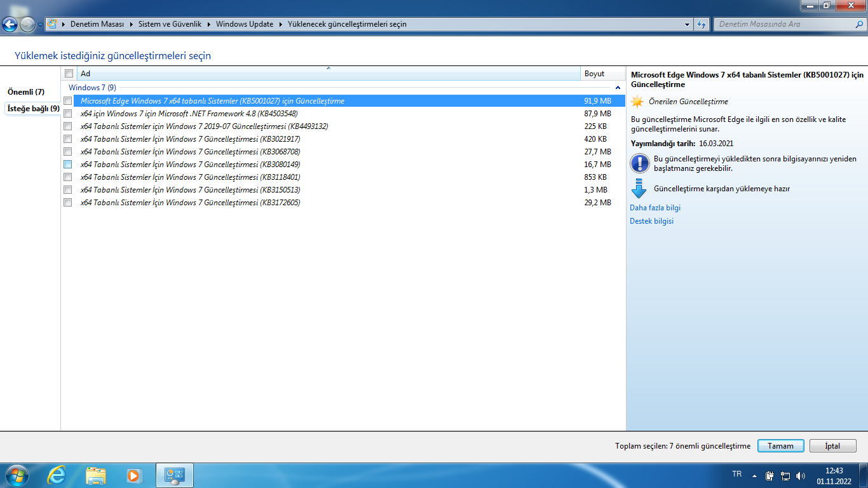This screenshot has height=488, width=868.
Task: Click the volume speaker tray icon
Action: 801,475
